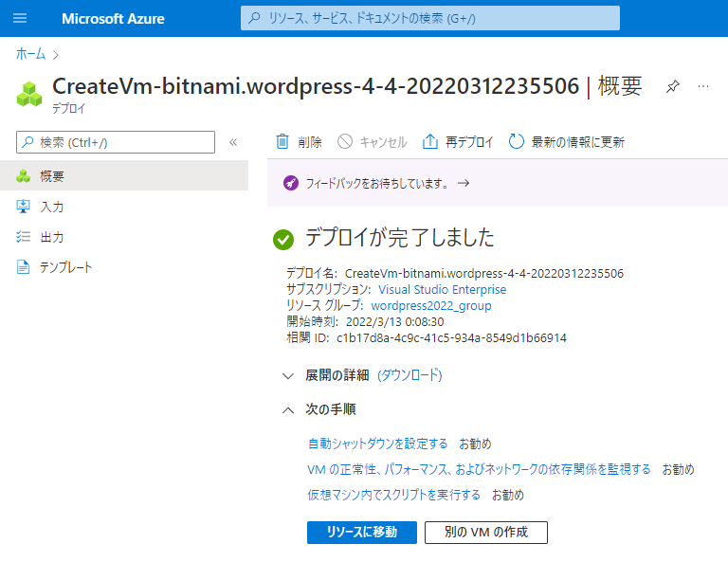The image size is (728, 562).
Task: Open 自動シャットダウンを設定する link
Action: click(377, 444)
